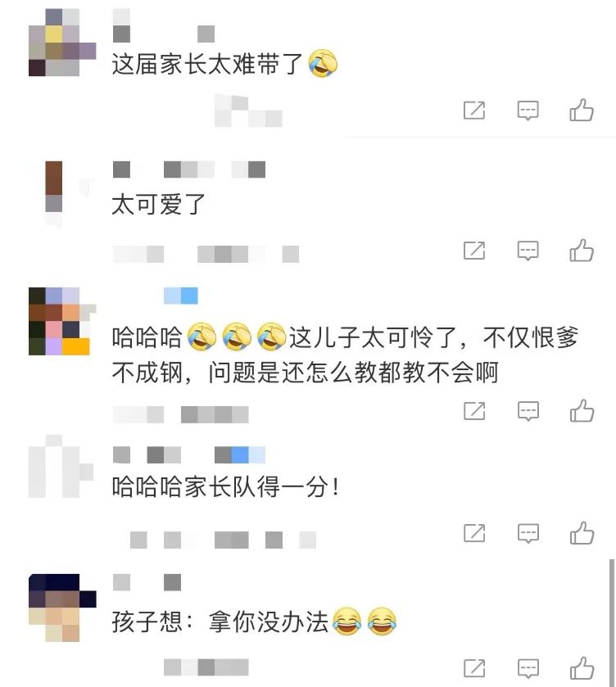Open the comment text '太可爱了'
The image size is (616, 687).
click(158, 205)
